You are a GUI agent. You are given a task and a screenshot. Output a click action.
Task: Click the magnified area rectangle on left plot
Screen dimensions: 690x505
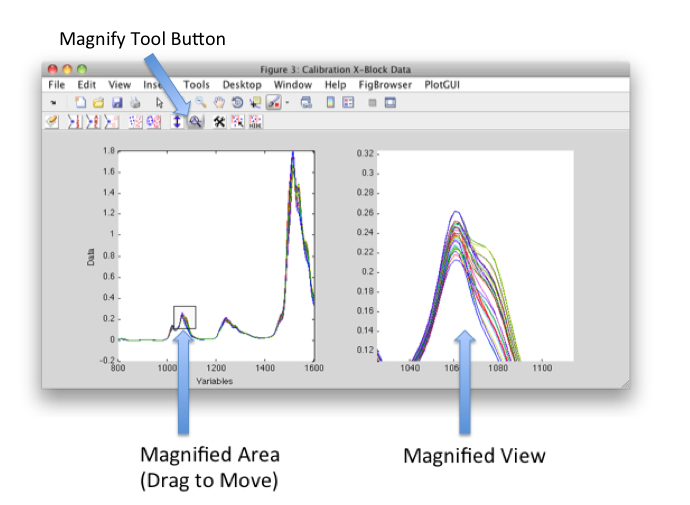coord(184,317)
